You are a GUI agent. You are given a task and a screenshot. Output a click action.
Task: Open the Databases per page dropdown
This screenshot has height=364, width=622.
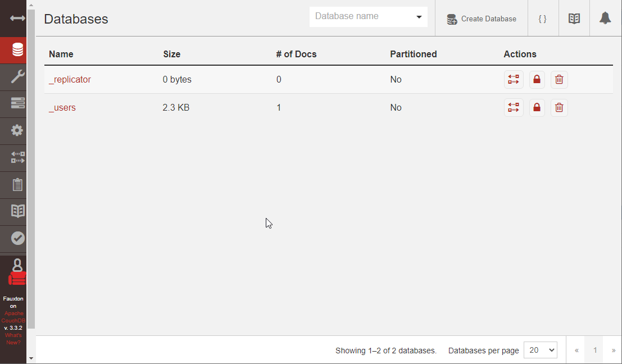tap(540, 350)
